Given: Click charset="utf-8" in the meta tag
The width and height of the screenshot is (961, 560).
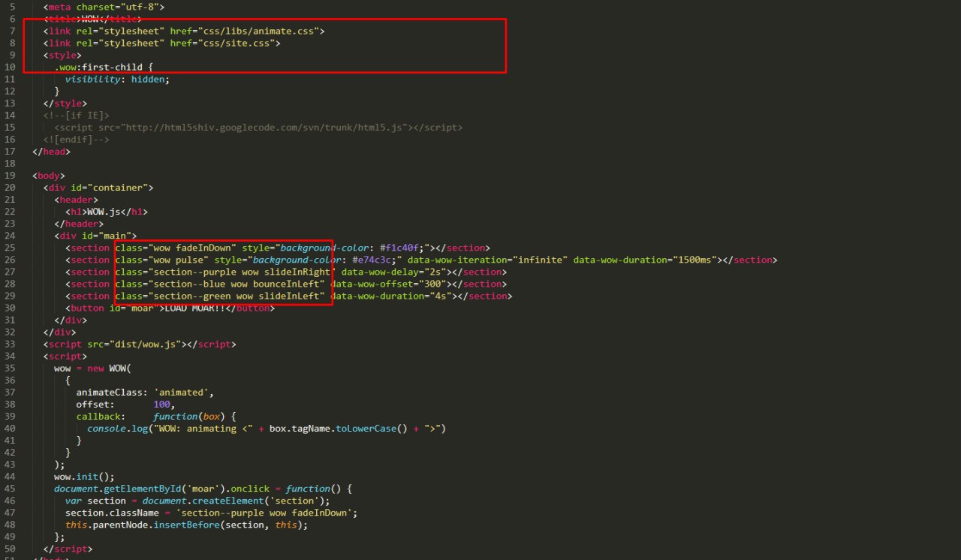Looking at the screenshot, I should (x=120, y=7).
